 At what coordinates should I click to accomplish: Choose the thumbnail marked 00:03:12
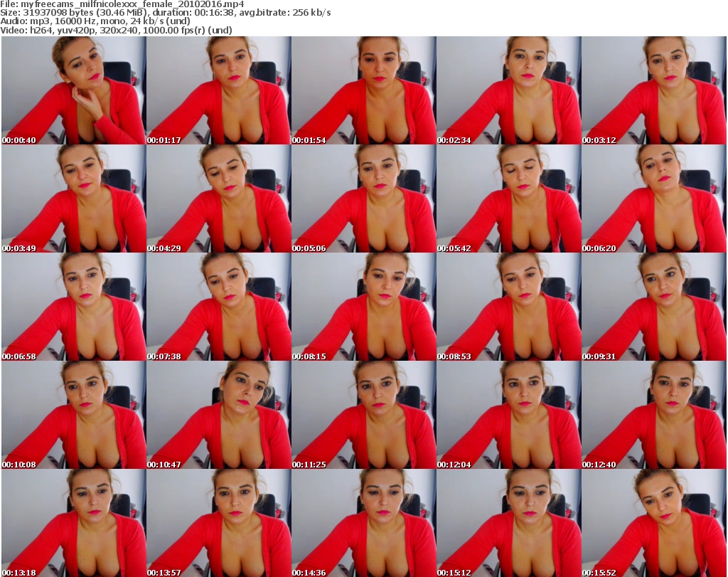tap(654, 90)
